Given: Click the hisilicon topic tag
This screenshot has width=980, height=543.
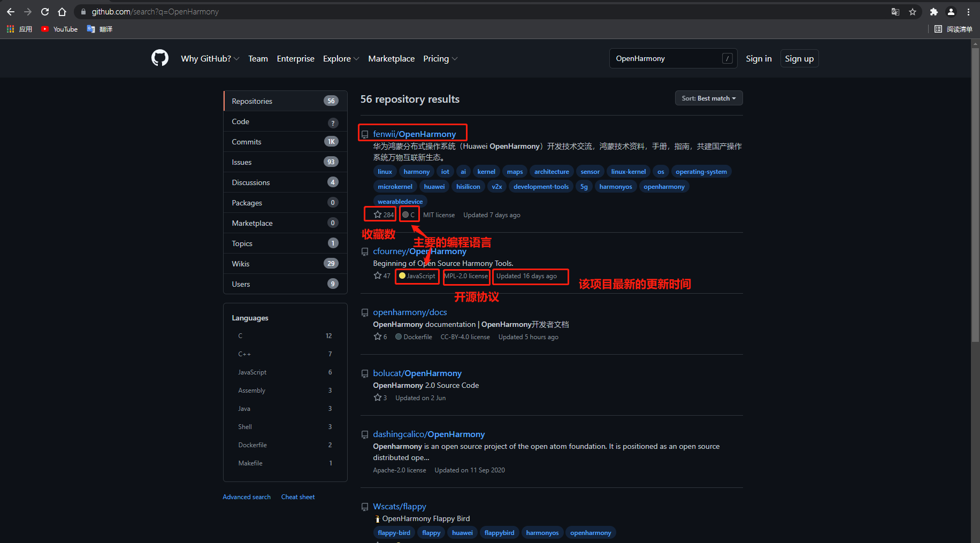Looking at the screenshot, I should 468,187.
